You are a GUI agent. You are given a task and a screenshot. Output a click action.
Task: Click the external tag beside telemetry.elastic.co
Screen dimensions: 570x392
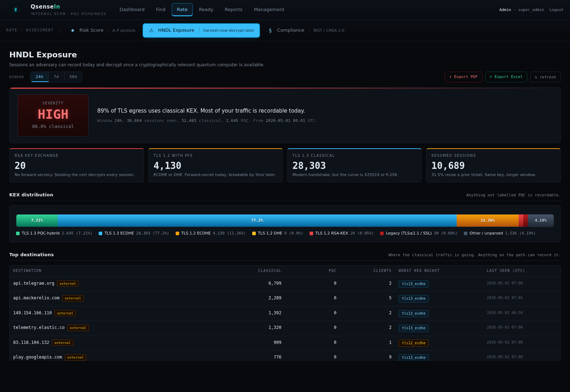(x=78, y=328)
